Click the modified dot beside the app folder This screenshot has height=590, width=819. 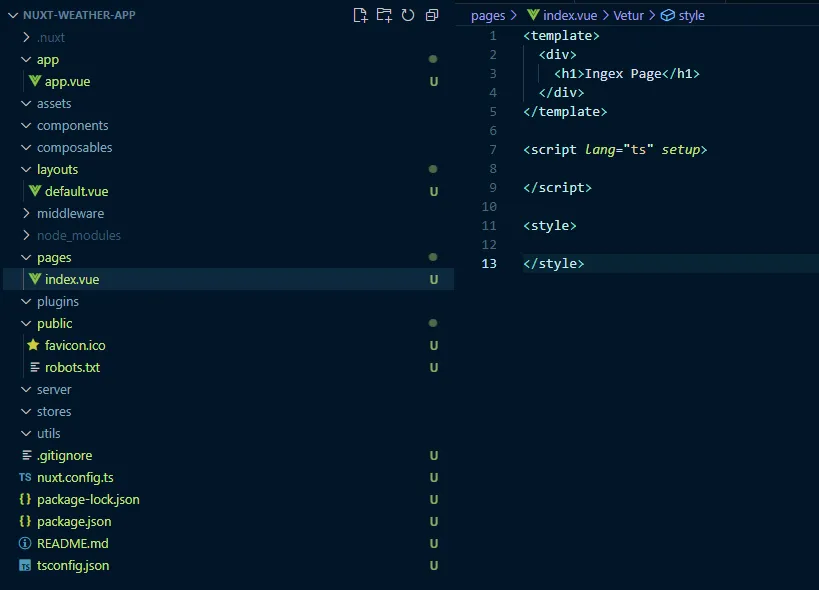coord(433,59)
